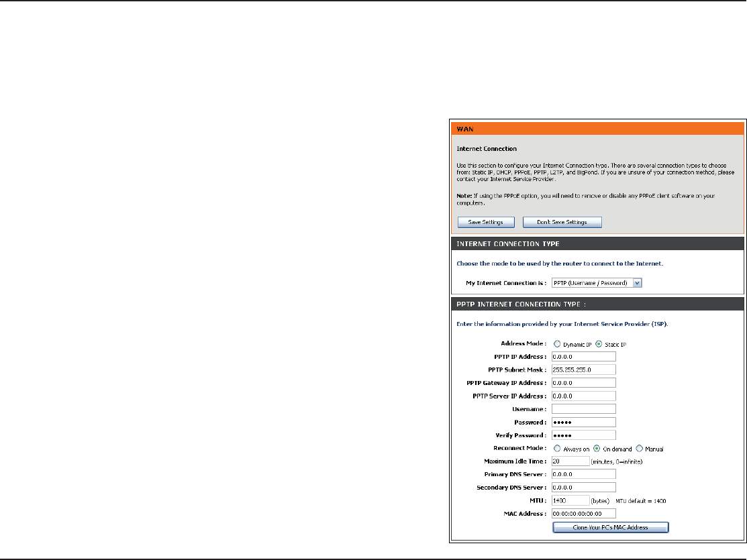Click the Maximum Idle Time field

570,461
